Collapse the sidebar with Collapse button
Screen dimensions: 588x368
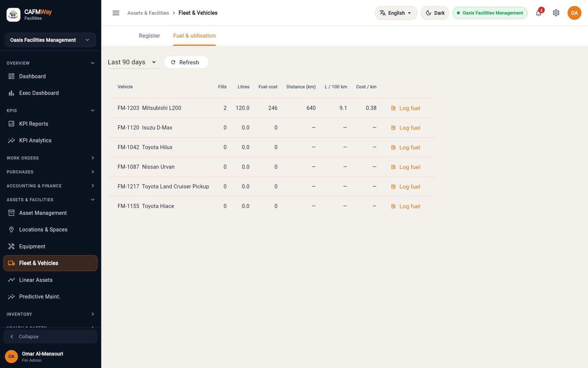[50, 337]
